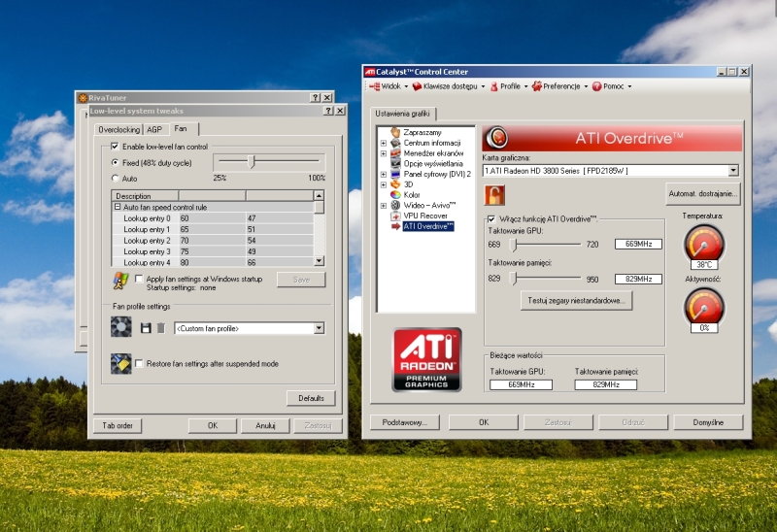Open the Pomoc menu
The image size is (777, 532).
click(x=612, y=86)
